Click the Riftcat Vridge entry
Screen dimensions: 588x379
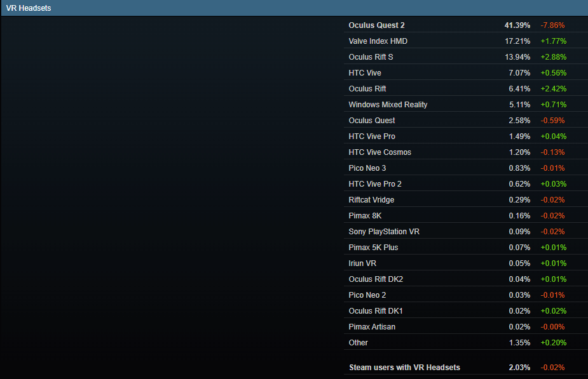pos(371,200)
